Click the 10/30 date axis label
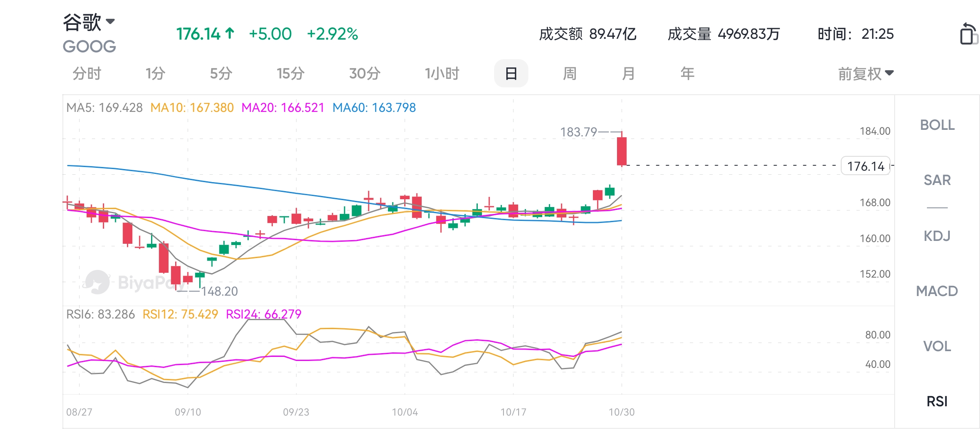Viewport: 980px width, 441px height. [621, 412]
